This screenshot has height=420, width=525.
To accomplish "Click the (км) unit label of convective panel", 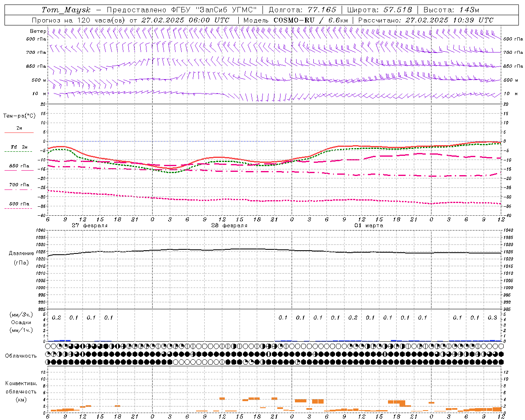I will point(21,399).
